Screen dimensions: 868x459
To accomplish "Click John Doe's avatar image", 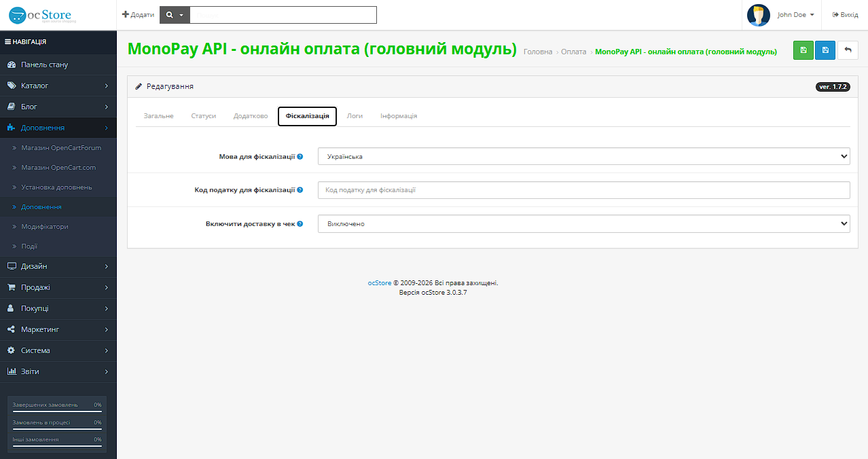I will point(758,15).
